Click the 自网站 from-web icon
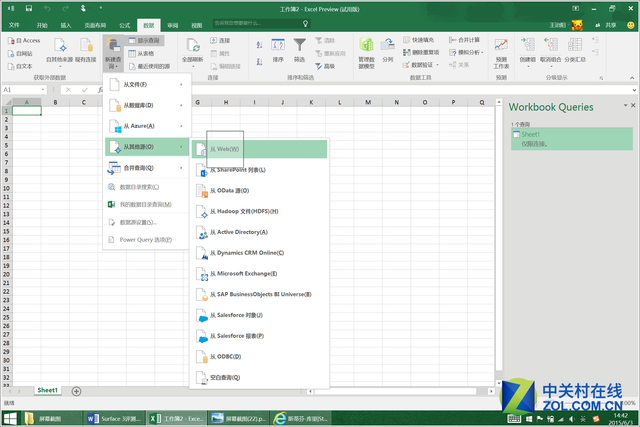The width and height of the screenshot is (640, 427). pyautogui.click(x=11, y=53)
